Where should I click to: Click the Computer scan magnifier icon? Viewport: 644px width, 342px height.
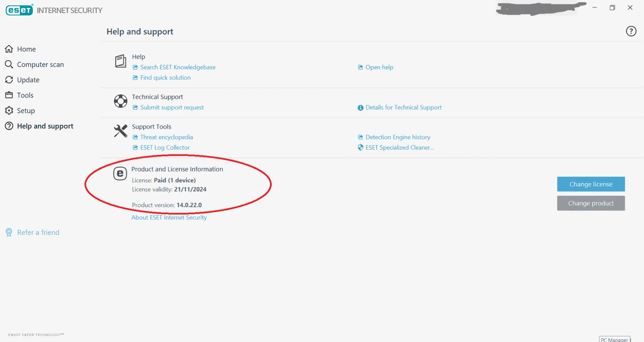pyautogui.click(x=9, y=64)
